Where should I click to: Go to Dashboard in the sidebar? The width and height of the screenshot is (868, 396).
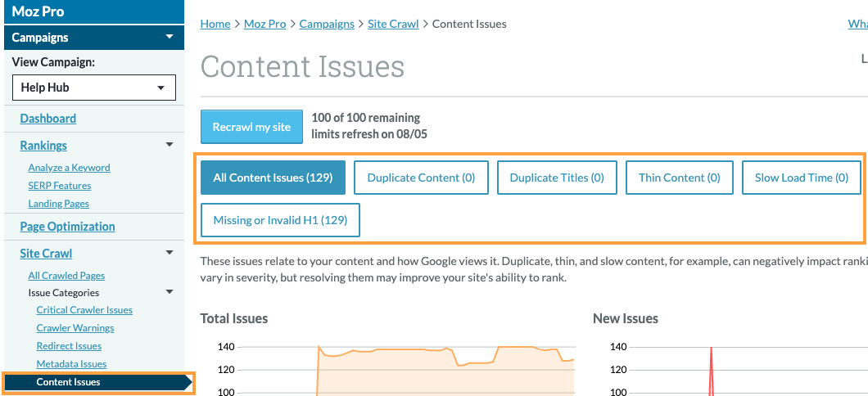(48, 119)
